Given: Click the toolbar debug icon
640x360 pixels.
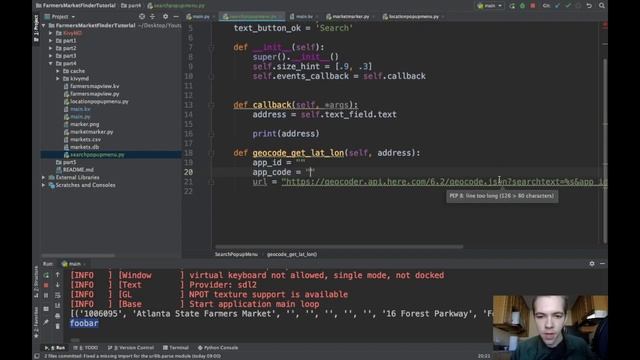Looking at the screenshot, I should pyautogui.click(x=522, y=6).
